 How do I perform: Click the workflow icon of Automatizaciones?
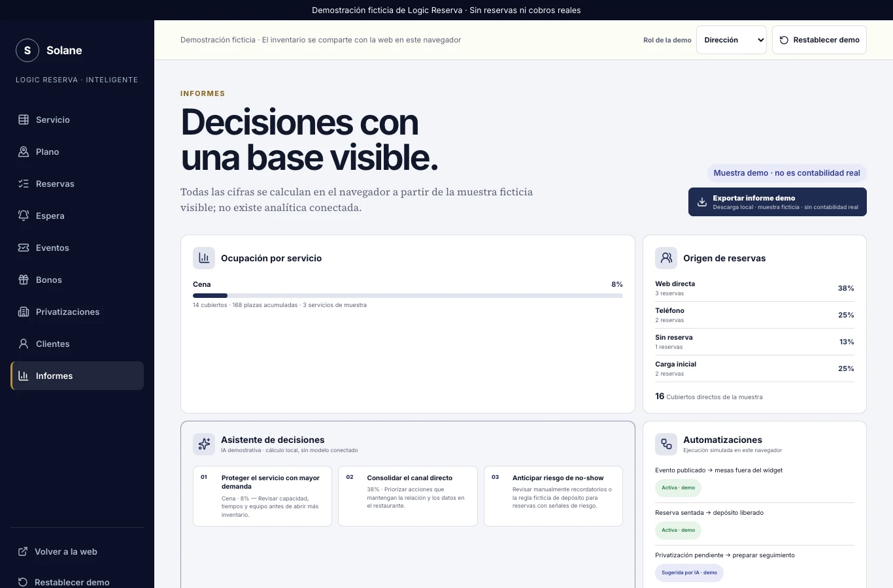click(666, 444)
